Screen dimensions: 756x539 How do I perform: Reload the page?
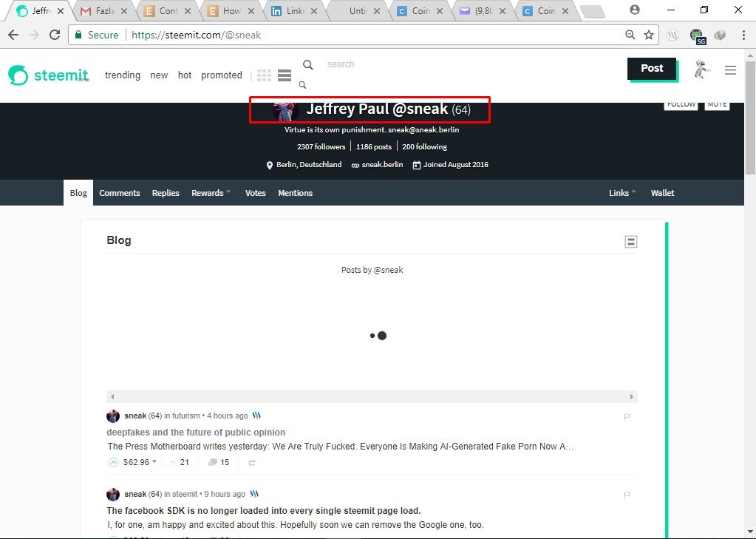(x=55, y=35)
